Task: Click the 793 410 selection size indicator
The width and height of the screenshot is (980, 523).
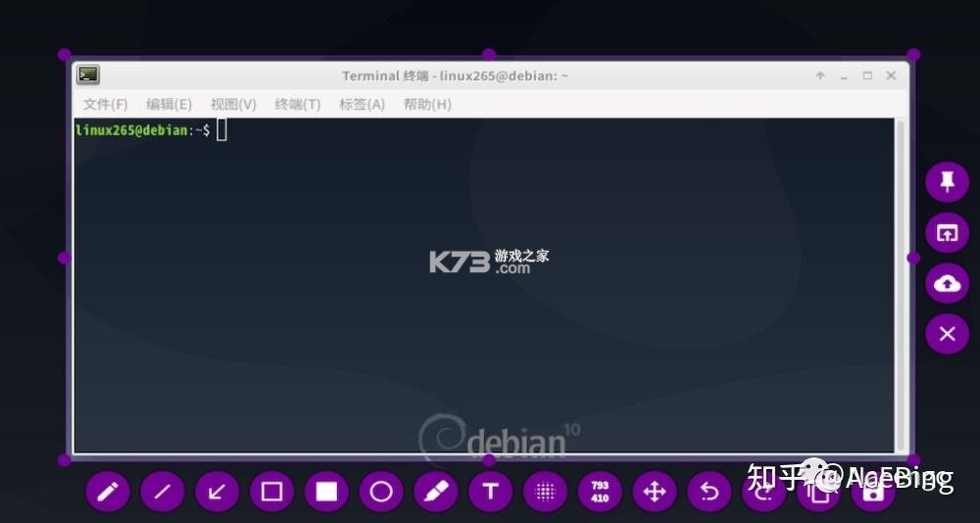Action: tap(600, 492)
